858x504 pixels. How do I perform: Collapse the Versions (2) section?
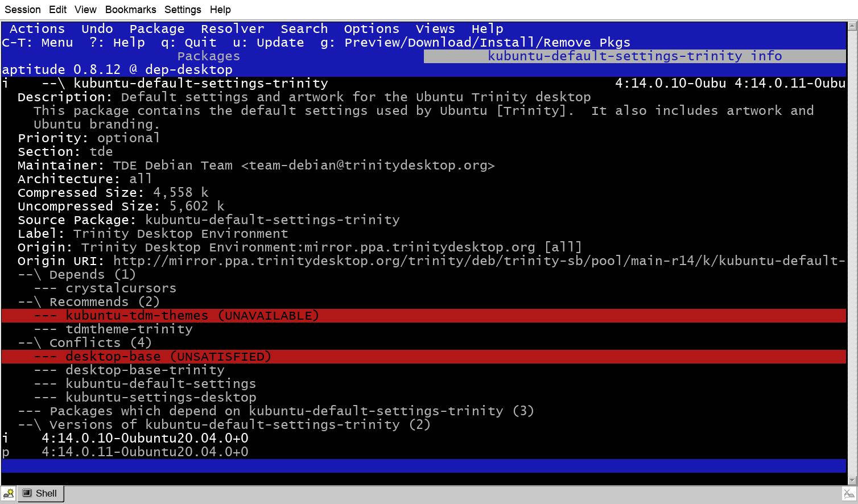tap(224, 425)
